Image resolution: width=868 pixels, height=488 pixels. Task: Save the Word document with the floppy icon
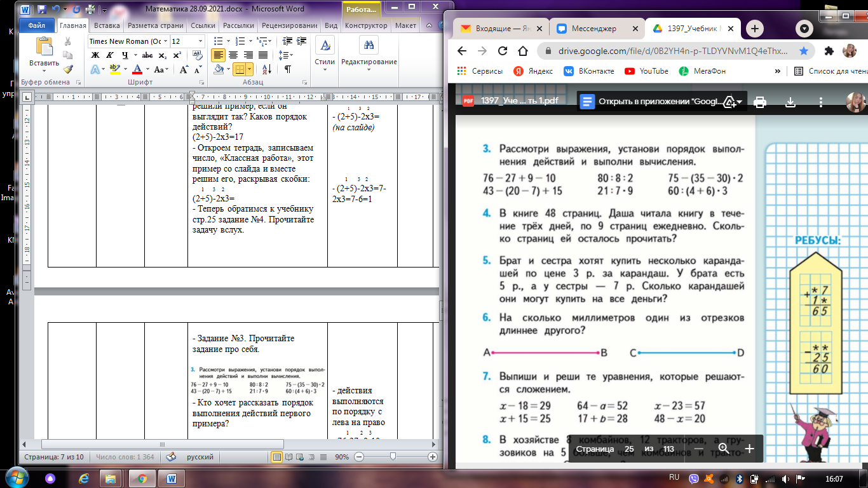[x=41, y=10]
